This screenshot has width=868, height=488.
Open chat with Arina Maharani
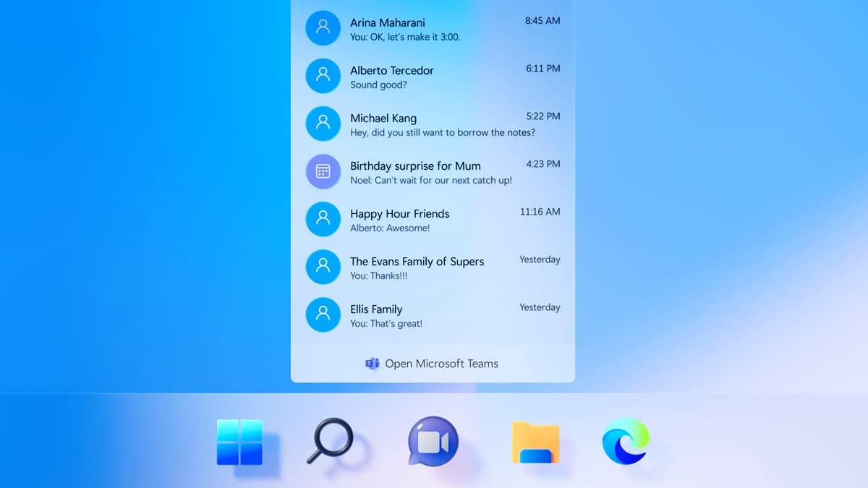(x=434, y=28)
